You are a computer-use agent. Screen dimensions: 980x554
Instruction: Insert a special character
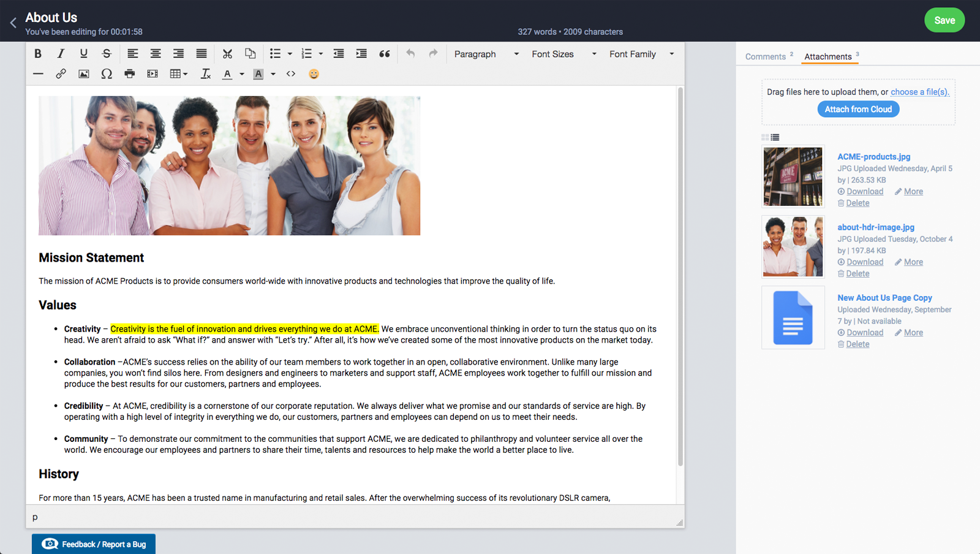click(107, 74)
